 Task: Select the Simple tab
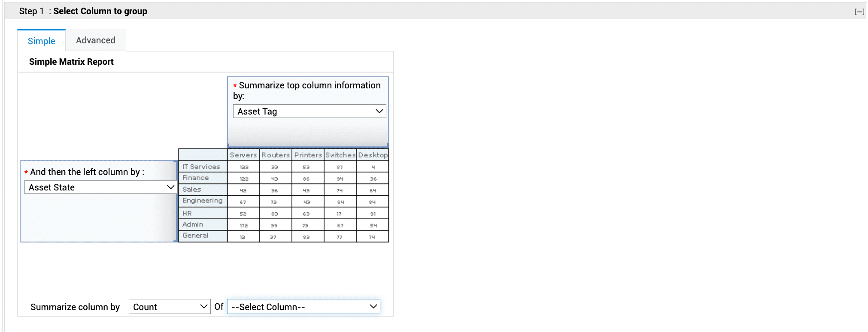[x=42, y=41]
